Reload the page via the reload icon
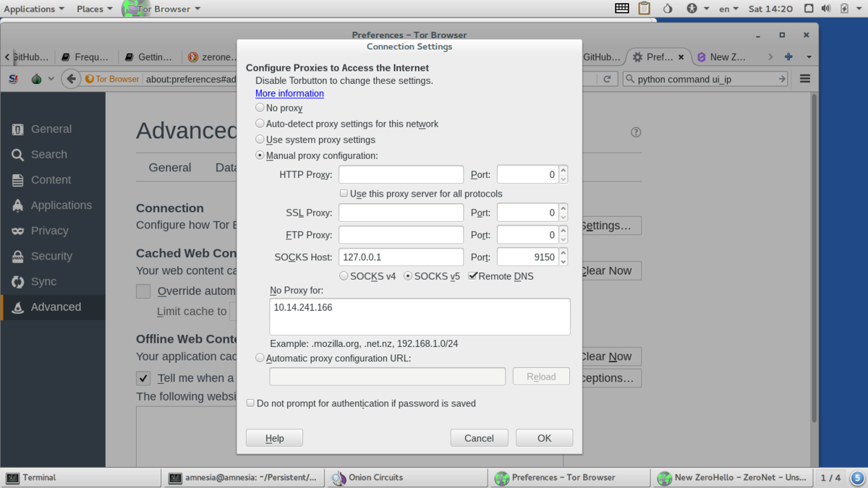This screenshot has width=868, height=488. pyautogui.click(x=608, y=79)
